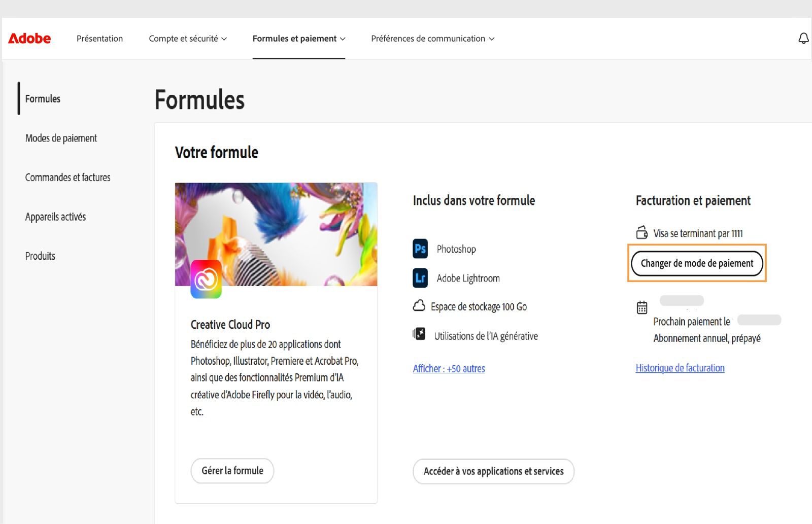Click the Adobe Lightroom label

pos(468,278)
